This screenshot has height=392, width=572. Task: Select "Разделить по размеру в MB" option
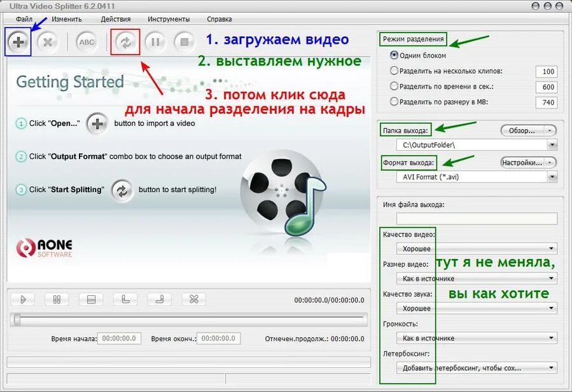(396, 102)
